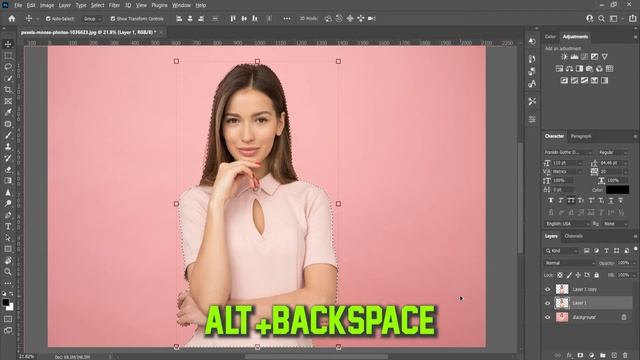Select the Layer 1 copy thumbnail
640x360 pixels.
coord(562,289)
